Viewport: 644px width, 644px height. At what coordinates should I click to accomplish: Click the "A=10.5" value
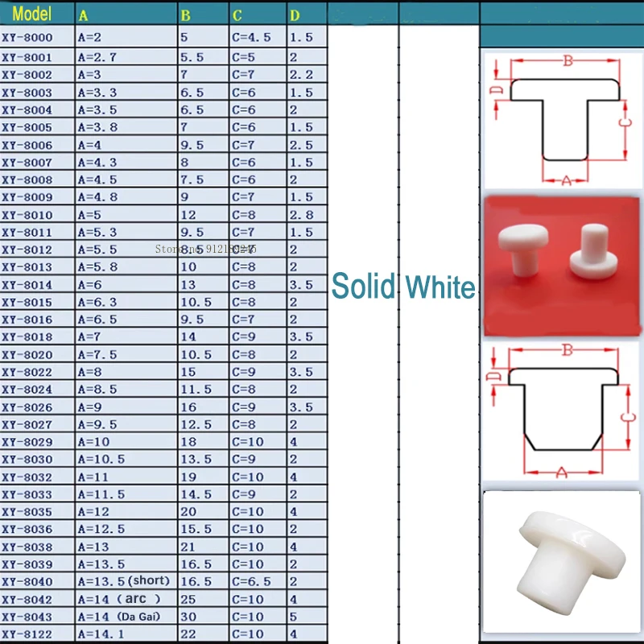[x=101, y=459]
